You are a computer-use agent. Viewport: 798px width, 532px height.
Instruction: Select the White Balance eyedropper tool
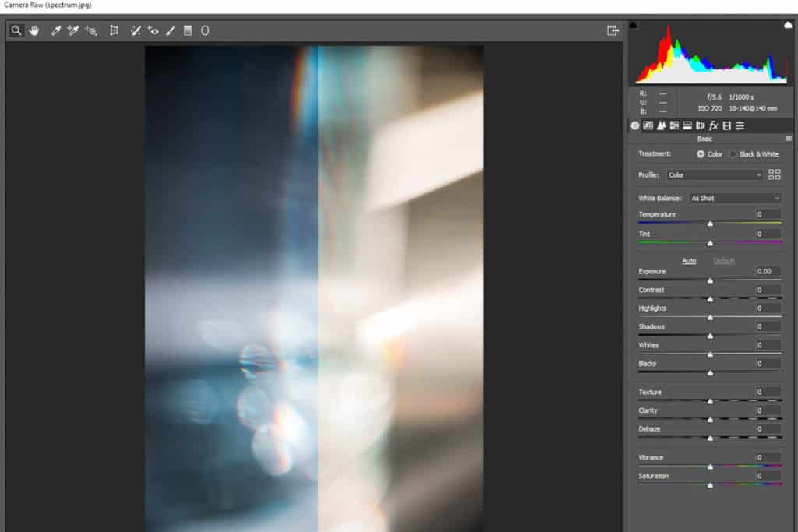(x=55, y=30)
